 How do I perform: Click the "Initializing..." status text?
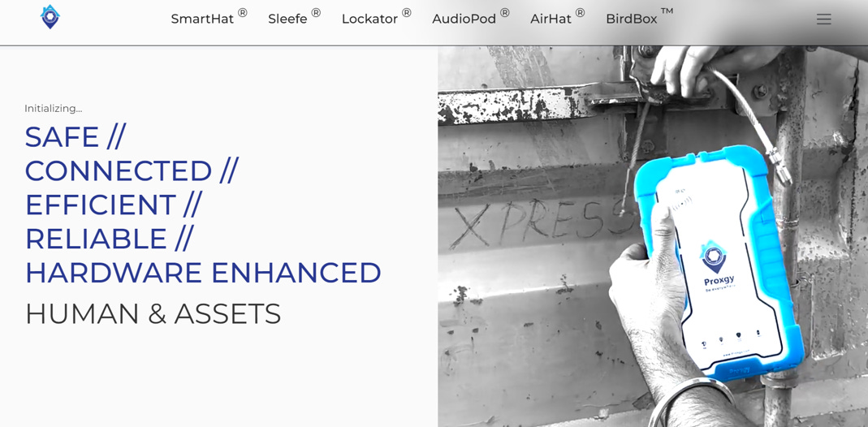tap(53, 109)
